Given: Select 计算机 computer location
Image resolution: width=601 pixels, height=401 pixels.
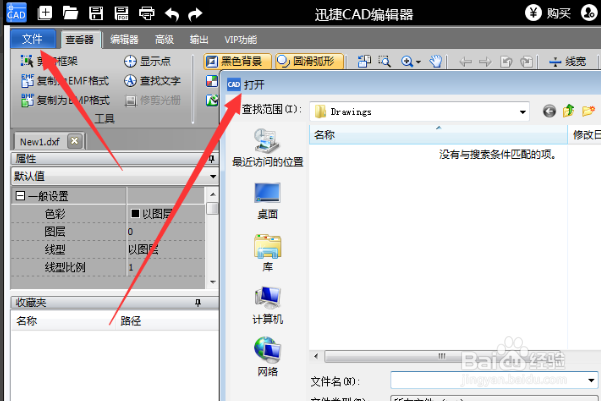Looking at the screenshot, I should (268, 305).
